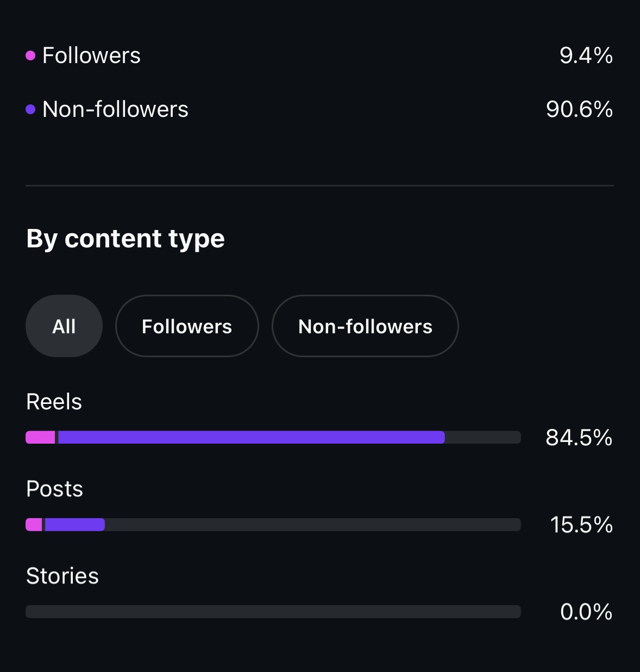Switch to Followers content filter
Image resolution: width=640 pixels, height=672 pixels.
tap(187, 326)
